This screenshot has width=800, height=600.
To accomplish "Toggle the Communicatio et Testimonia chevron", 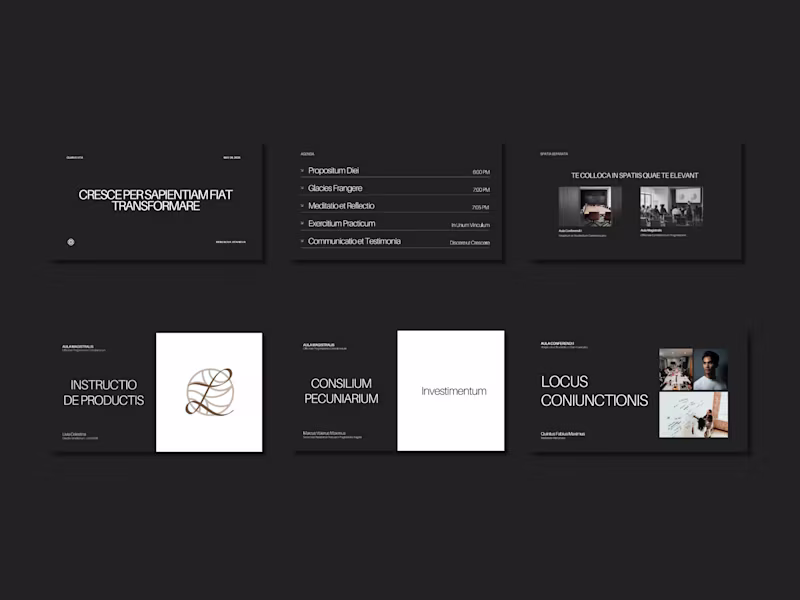I will click(x=302, y=241).
